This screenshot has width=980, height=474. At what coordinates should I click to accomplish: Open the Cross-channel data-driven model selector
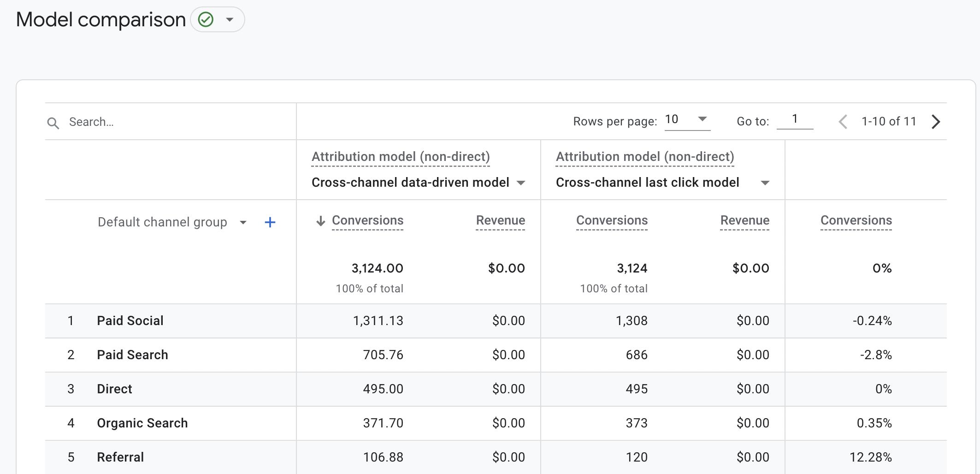point(521,183)
